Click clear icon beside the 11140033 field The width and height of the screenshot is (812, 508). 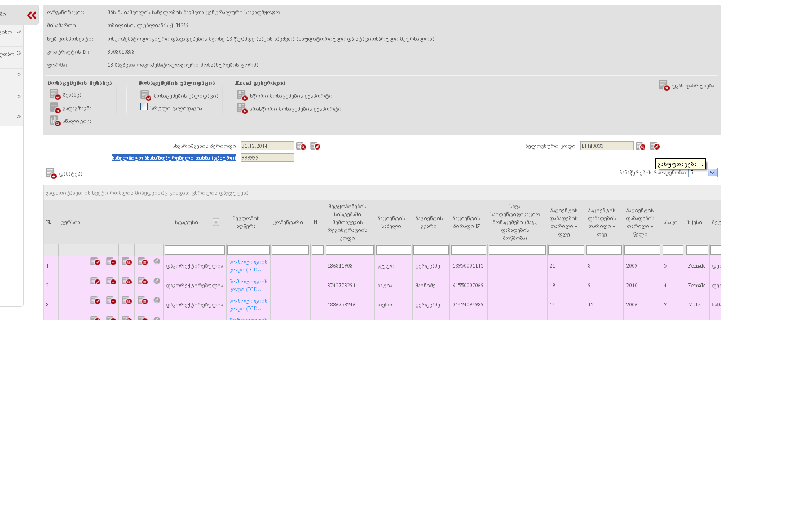[654, 146]
